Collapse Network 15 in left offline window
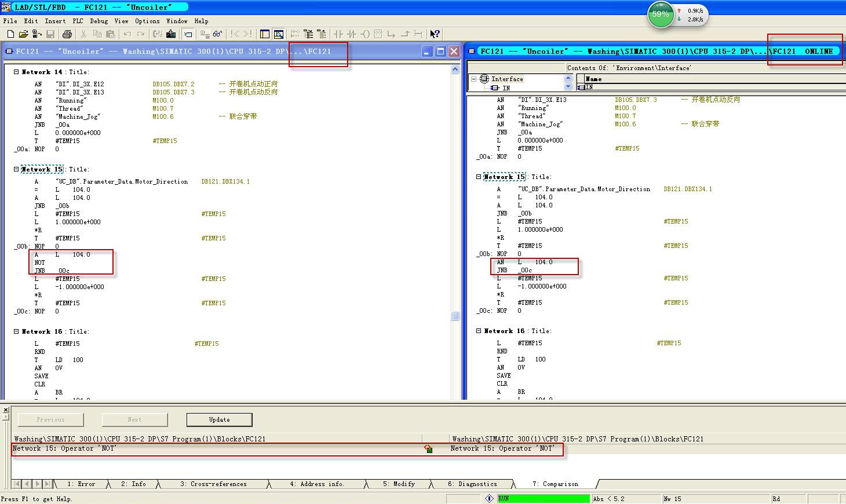The height and width of the screenshot is (504, 846). coord(16,169)
